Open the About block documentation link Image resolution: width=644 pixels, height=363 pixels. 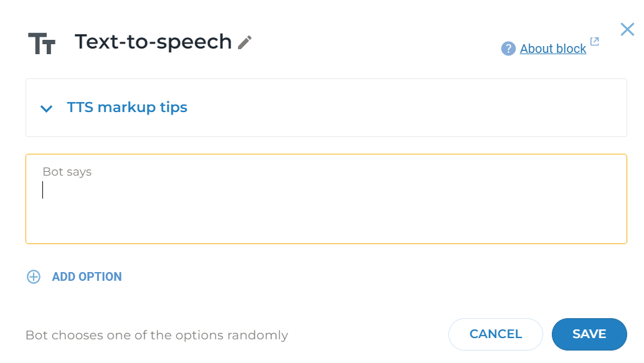553,49
